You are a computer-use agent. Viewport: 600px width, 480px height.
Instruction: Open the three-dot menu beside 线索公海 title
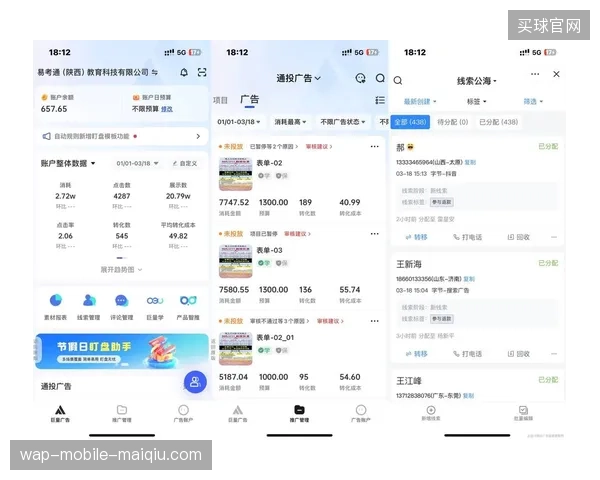pos(535,74)
